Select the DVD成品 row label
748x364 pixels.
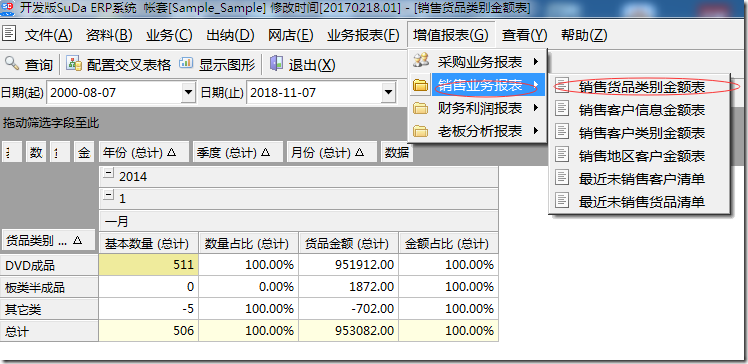point(49,265)
